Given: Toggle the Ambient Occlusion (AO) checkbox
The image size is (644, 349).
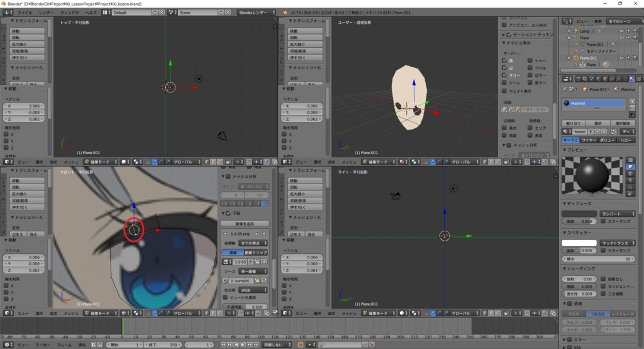Looking at the screenshot, I should [504, 25].
